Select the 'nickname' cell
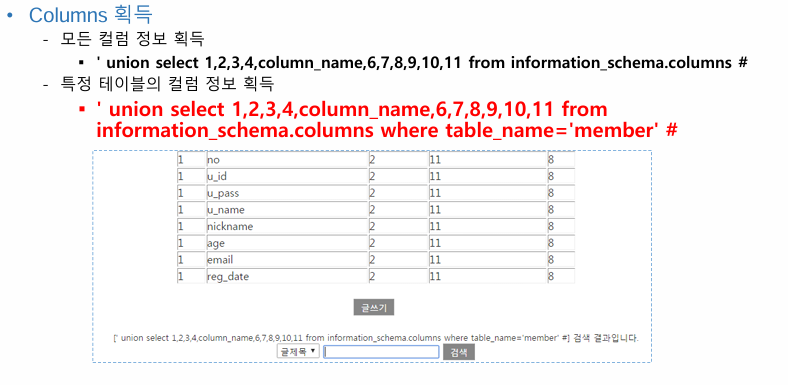Screen dimensions: 788x385 click(287, 226)
